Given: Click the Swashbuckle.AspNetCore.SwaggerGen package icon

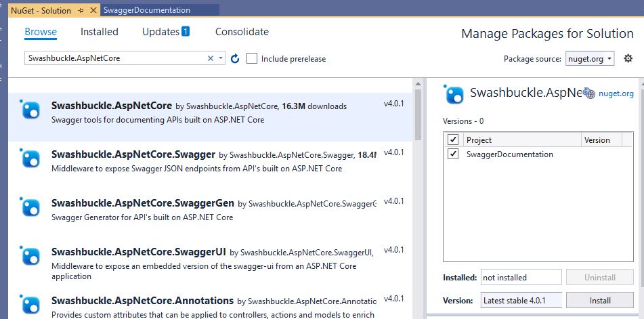Looking at the screenshot, I should [x=30, y=207].
